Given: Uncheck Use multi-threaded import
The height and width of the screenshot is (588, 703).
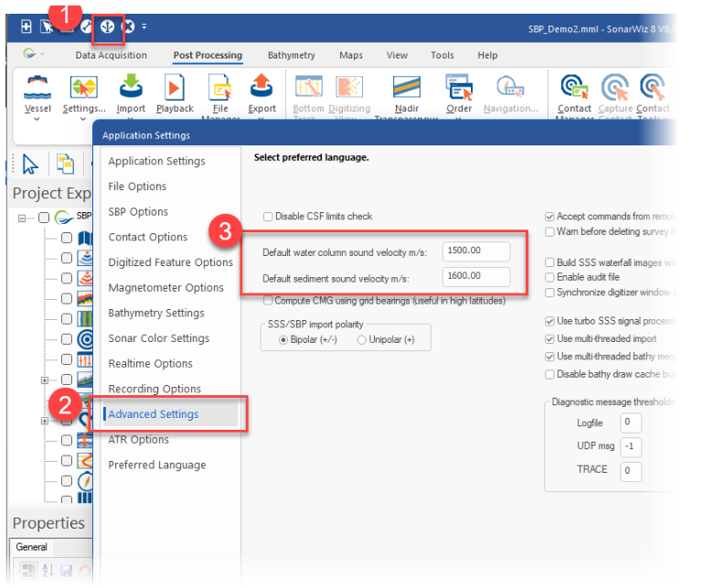Looking at the screenshot, I should tap(549, 338).
